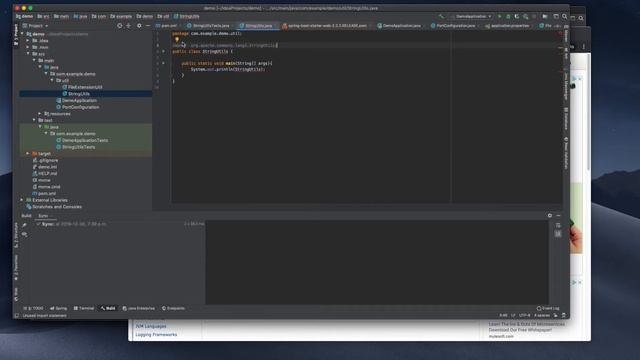Open Project panel settings gear
The height and width of the screenshot is (360, 640).
[139, 26]
